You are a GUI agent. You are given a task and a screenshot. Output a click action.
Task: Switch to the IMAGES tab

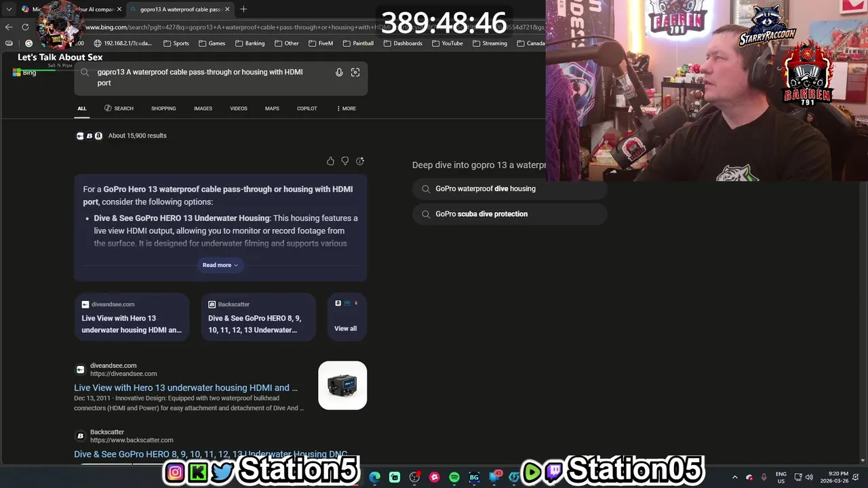click(203, 108)
